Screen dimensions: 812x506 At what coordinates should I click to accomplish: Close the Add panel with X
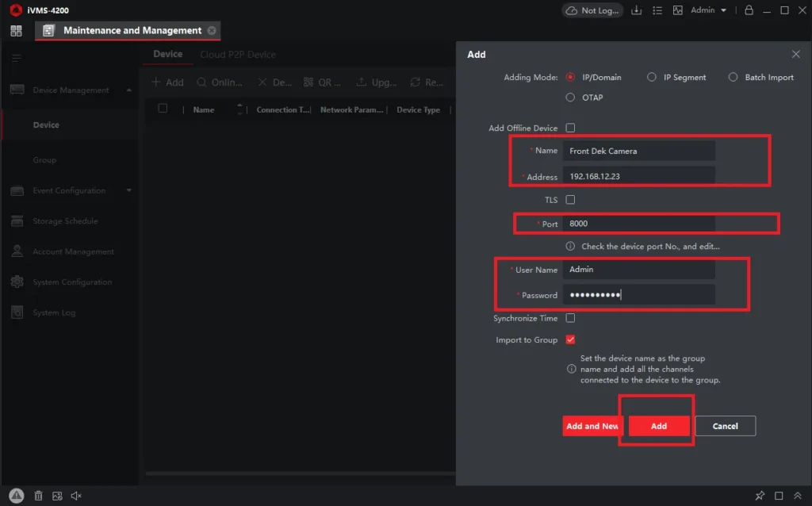[796, 54]
